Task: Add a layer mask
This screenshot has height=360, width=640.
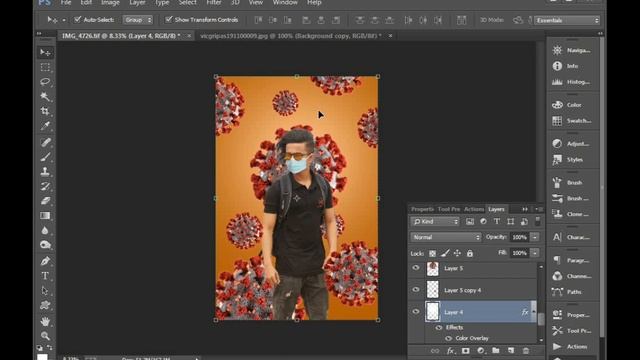Action: click(x=465, y=351)
